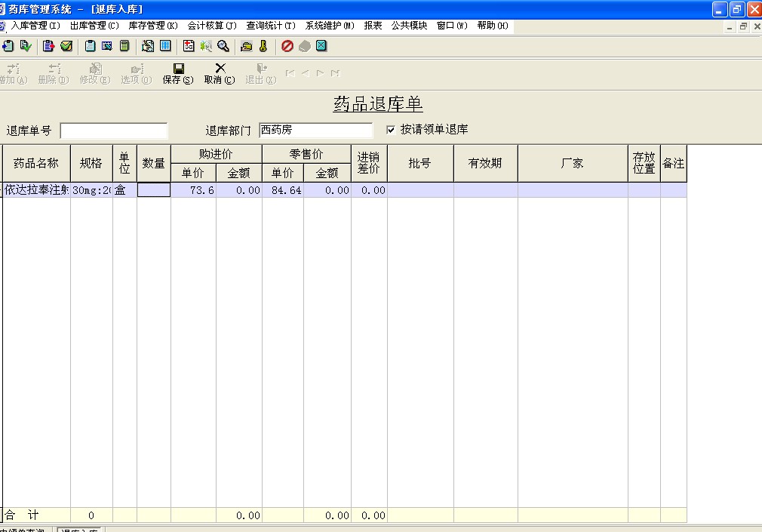Click the 有效期 column header
Screen dimensions: 762x532
coord(485,164)
